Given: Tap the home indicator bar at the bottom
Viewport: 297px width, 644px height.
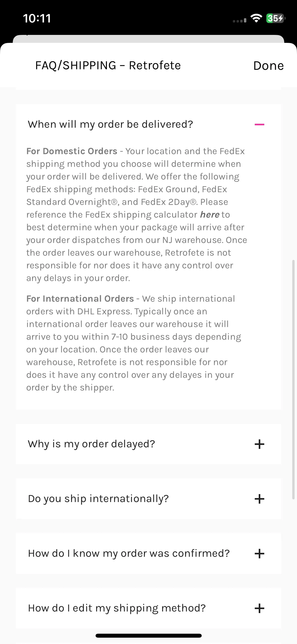Looking at the screenshot, I should click(x=148, y=636).
